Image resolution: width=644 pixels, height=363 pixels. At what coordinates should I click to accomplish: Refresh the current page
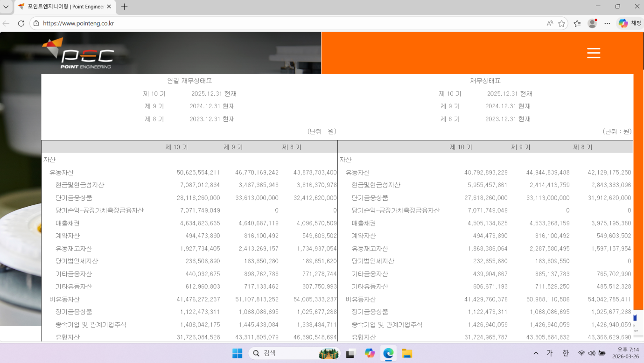pos(21,23)
